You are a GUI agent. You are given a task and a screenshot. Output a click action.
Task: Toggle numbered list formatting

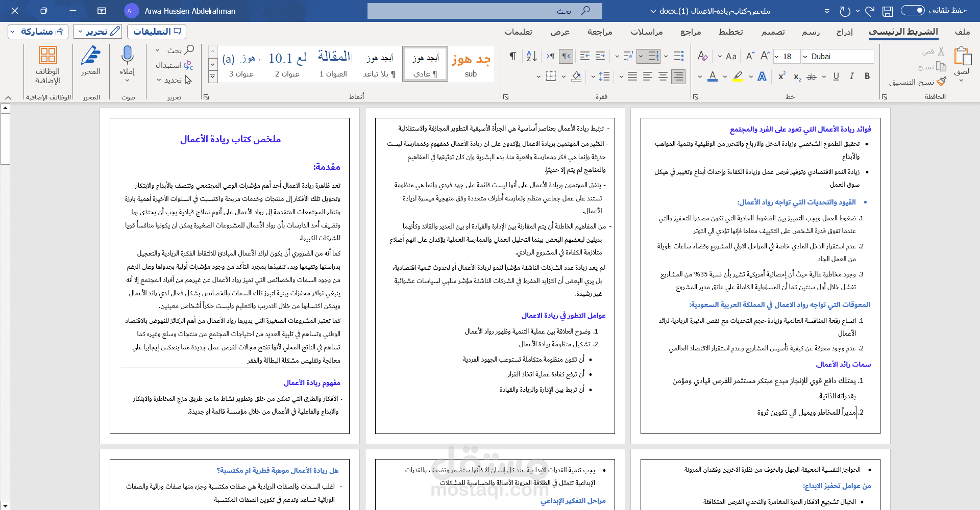pyautogui.click(x=654, y=56)
